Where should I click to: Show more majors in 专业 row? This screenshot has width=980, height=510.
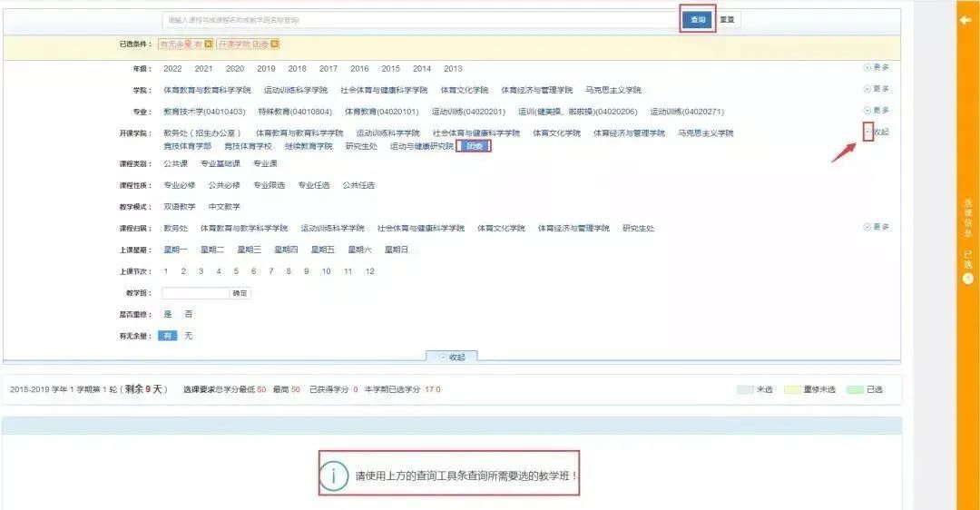click(876, 111)
